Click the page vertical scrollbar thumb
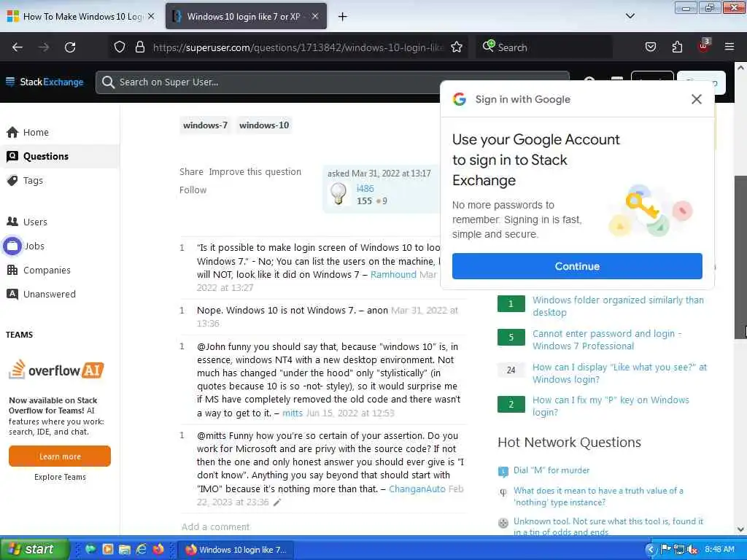This screenshot has width=747, height=560. tap(740, 257)
